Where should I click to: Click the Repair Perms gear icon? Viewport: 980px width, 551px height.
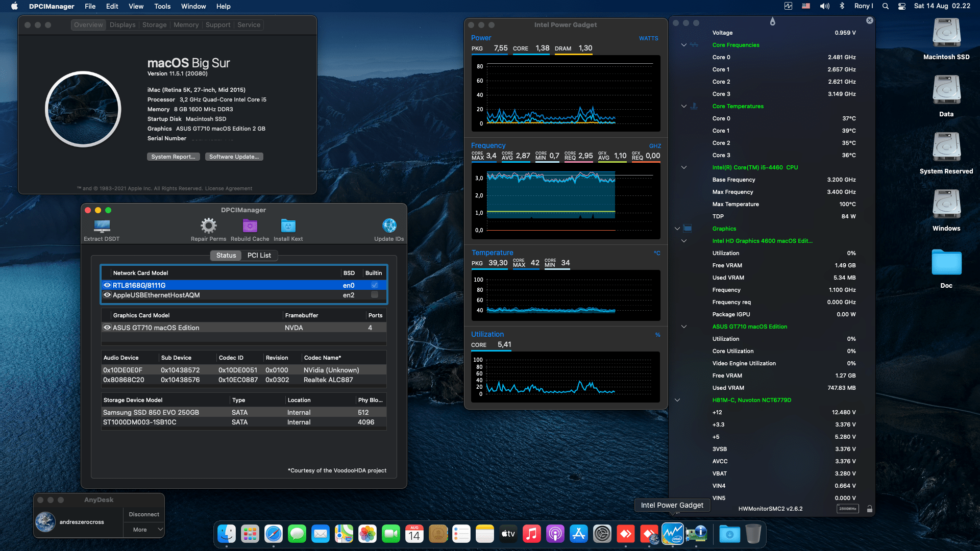(208, 226)
